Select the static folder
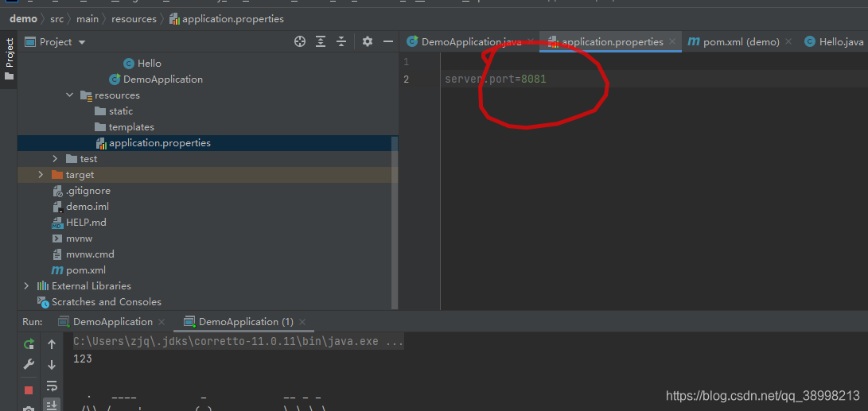 point(114,111)
